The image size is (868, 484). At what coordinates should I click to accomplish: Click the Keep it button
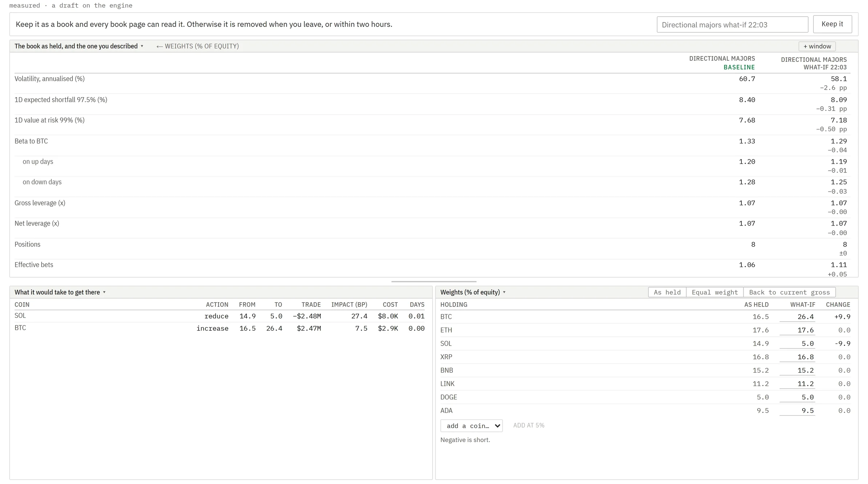pos(832,24)
